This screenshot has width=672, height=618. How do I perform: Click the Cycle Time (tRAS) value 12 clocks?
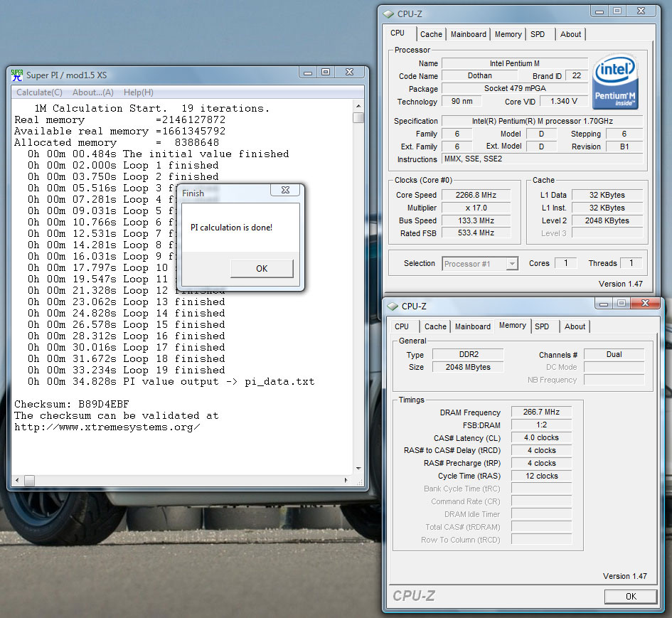541,476
